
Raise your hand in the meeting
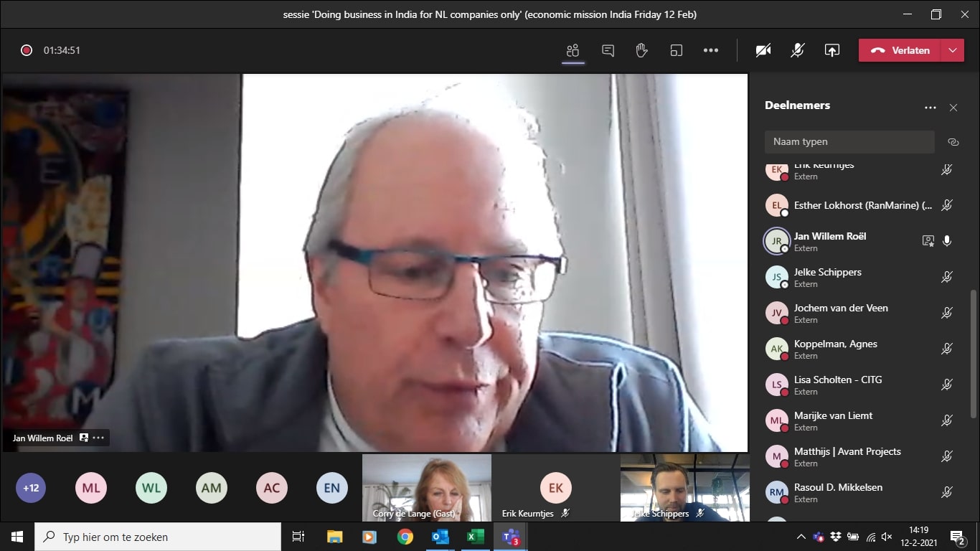(x=641, y=50)
